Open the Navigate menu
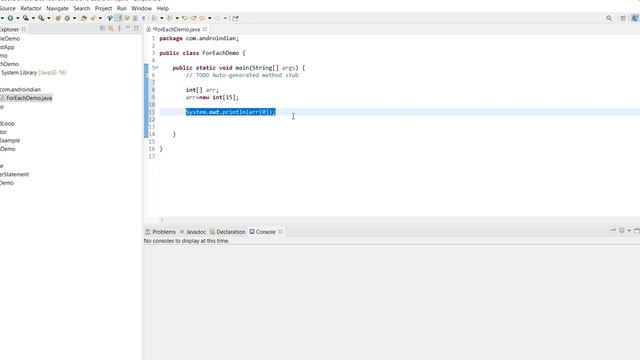Viewport: 640px width, 360px height. pyautogui.click(x=57, y=8)
